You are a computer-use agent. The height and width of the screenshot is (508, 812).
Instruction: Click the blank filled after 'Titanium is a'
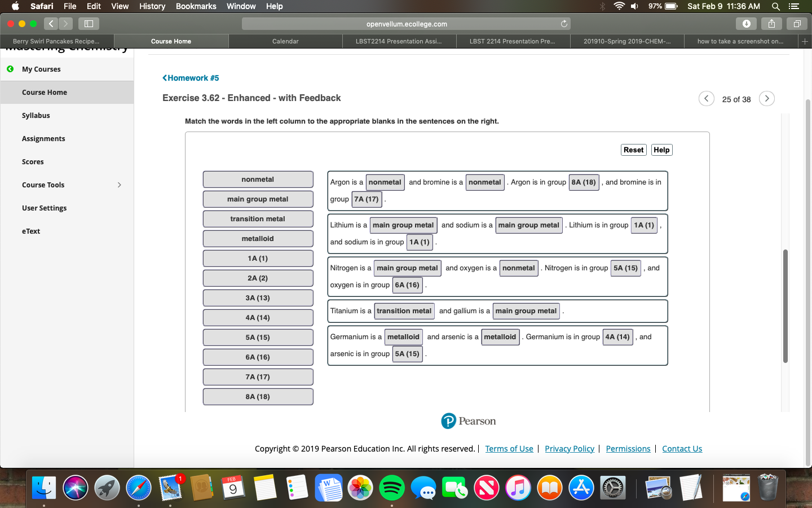tap(404, 311)
